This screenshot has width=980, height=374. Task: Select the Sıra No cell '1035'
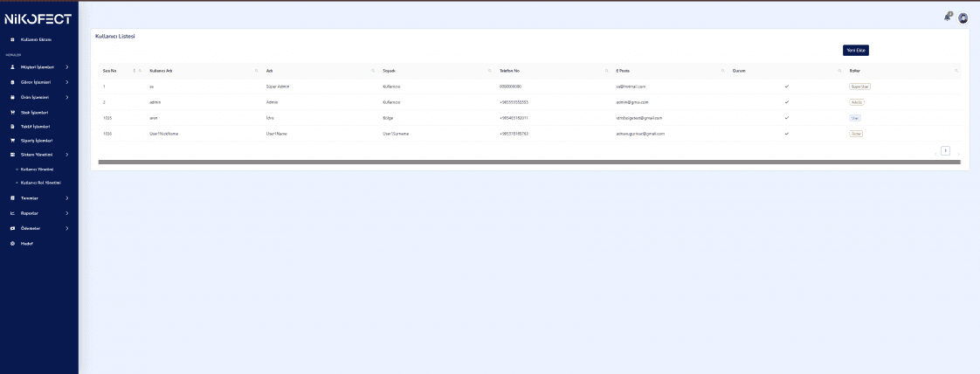pyautogui.click(x=107, y=118)
